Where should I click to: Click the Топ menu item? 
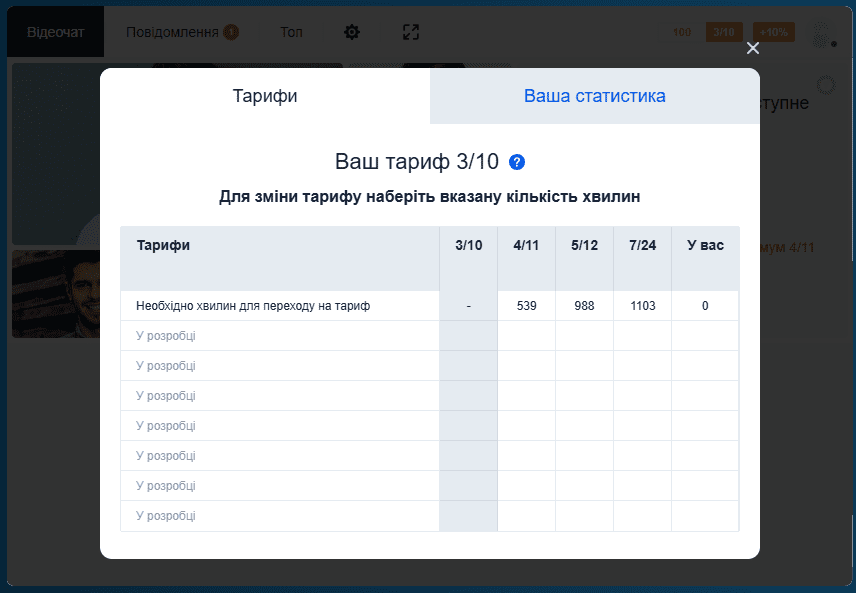(x=290, y=31)
